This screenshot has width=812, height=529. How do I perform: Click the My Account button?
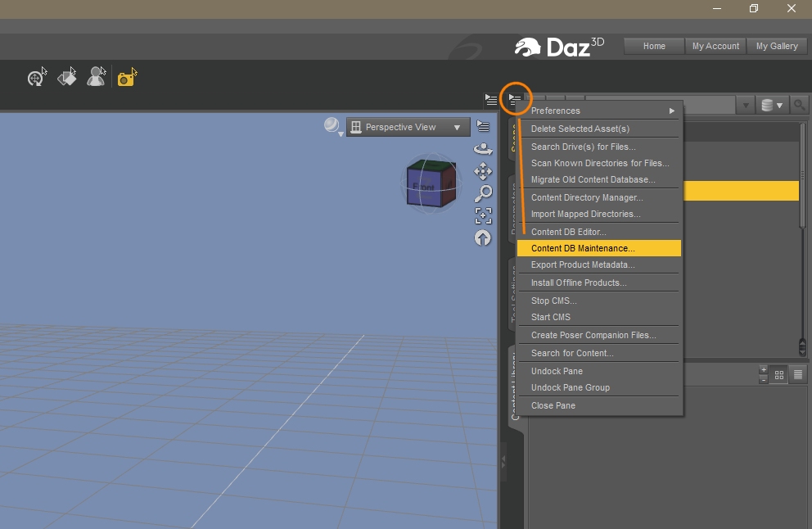click(715, 46)
